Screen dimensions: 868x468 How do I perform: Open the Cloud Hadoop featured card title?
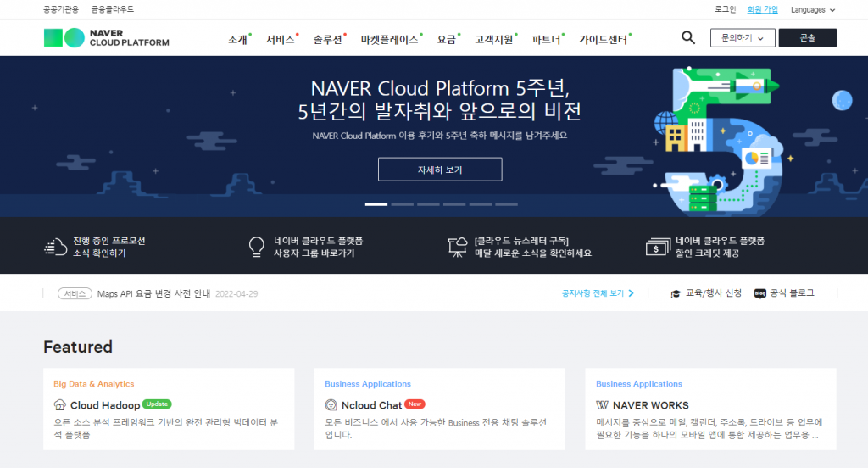pos(105,405)
